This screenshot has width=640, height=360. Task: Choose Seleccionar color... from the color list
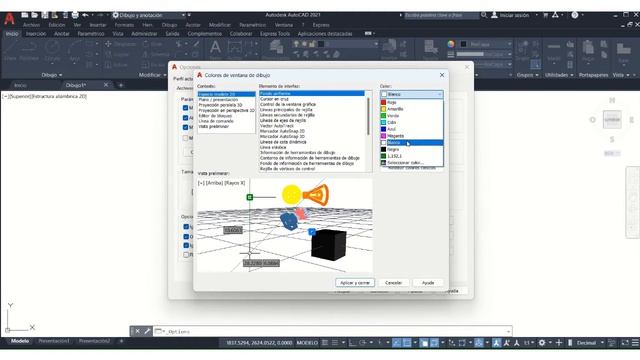tap(411, 162)
